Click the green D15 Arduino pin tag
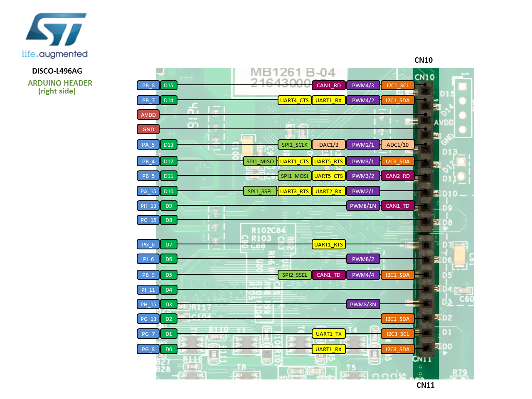The width and height of the screenshot is (532, 399). 168,86
